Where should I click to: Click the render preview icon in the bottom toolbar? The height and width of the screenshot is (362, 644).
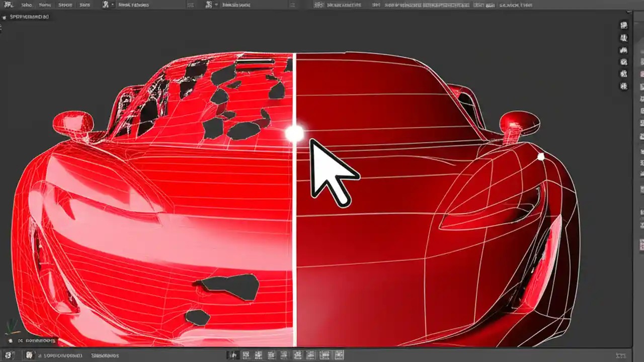(x=340, y=354)
